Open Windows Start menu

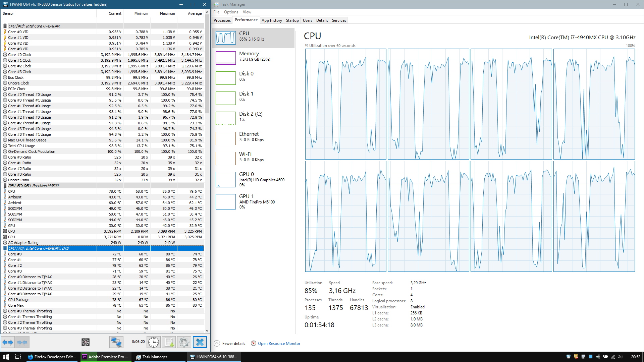(6, 357)
